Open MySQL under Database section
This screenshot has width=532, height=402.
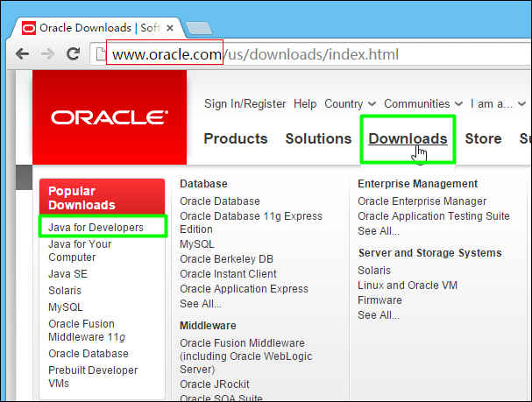[x=197, y=244]
